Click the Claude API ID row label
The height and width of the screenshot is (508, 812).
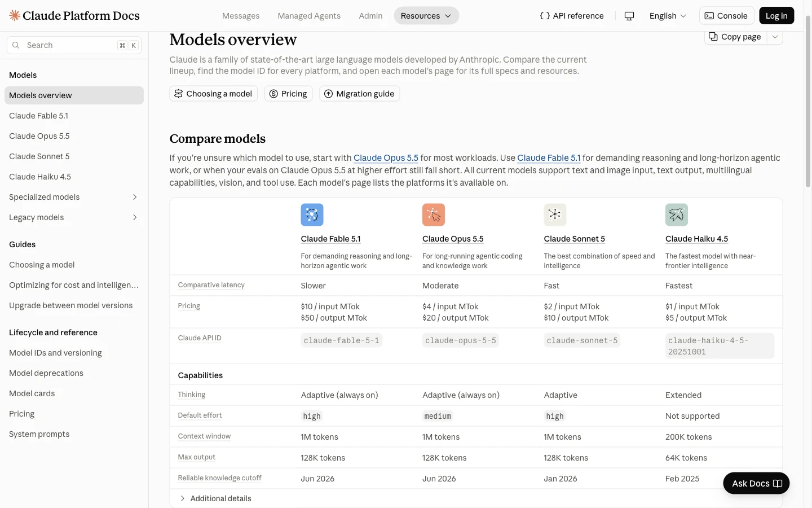(200, 338)
